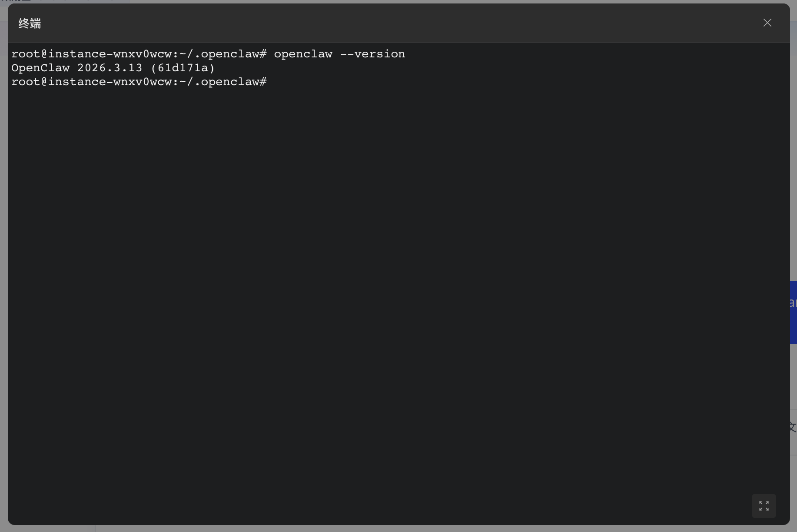Click the version number 2026.3.13

click(110, 68)
